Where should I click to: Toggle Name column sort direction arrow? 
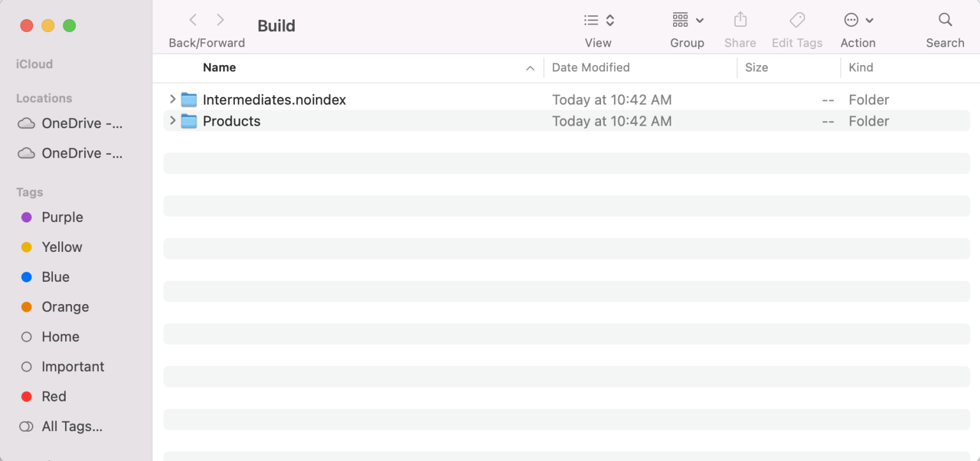point(530,68)
